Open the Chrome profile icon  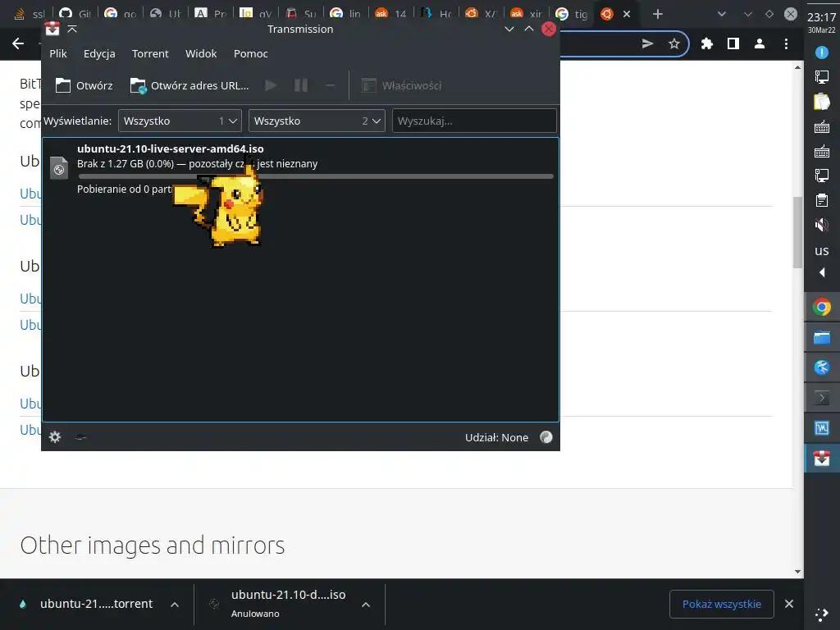click(x=760, y=44)
